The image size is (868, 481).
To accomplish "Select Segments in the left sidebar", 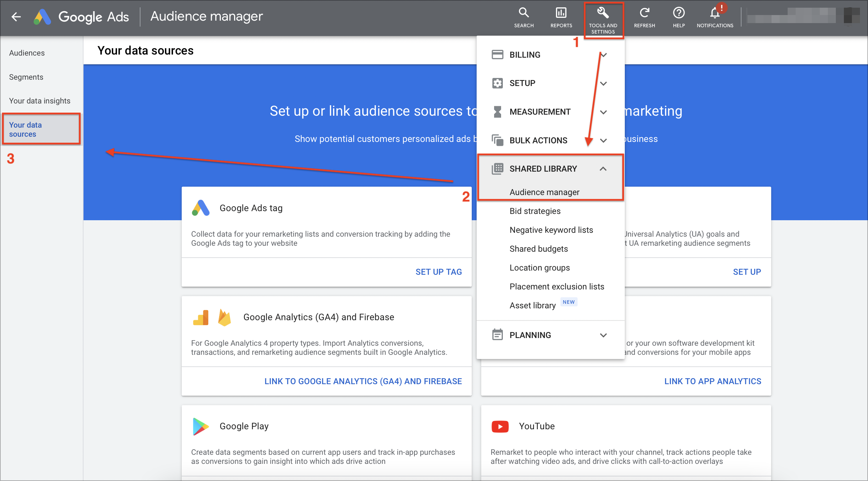I will coord(26,77).
